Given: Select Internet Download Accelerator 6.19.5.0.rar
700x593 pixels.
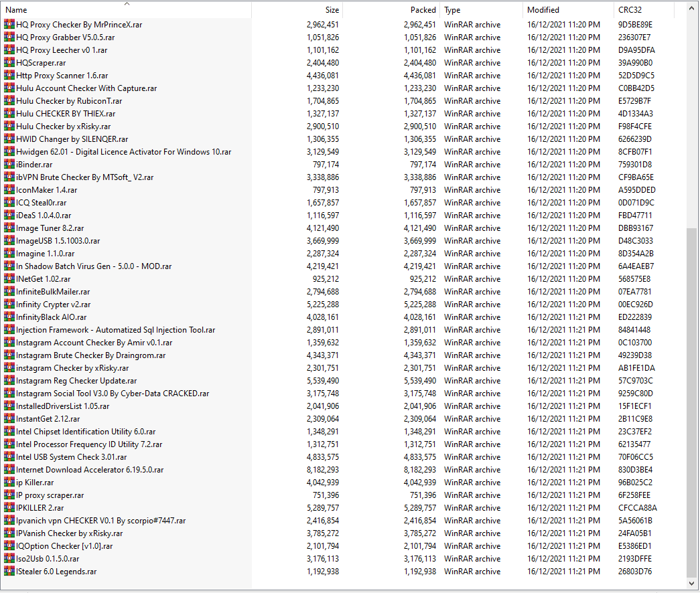Looking at the screenshot, I should (90, 469).
